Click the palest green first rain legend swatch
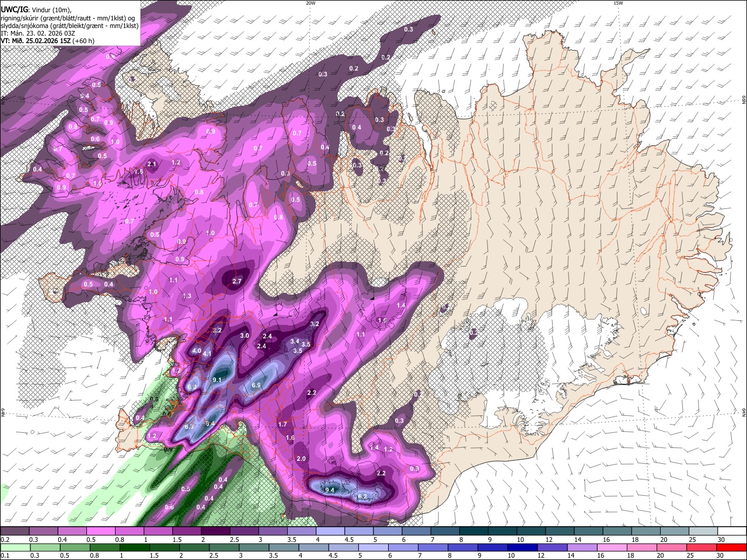This screenshot has height=560, width=747. click(15, 547)
